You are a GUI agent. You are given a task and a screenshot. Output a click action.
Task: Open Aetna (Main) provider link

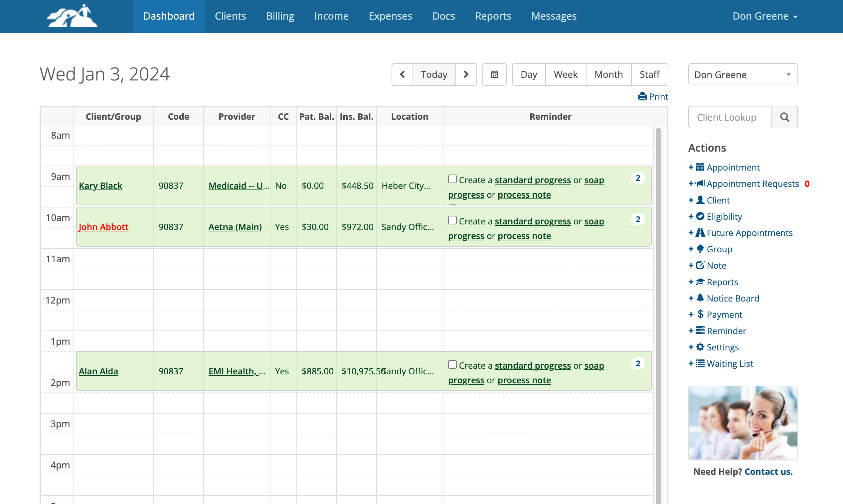click(235, 227)
